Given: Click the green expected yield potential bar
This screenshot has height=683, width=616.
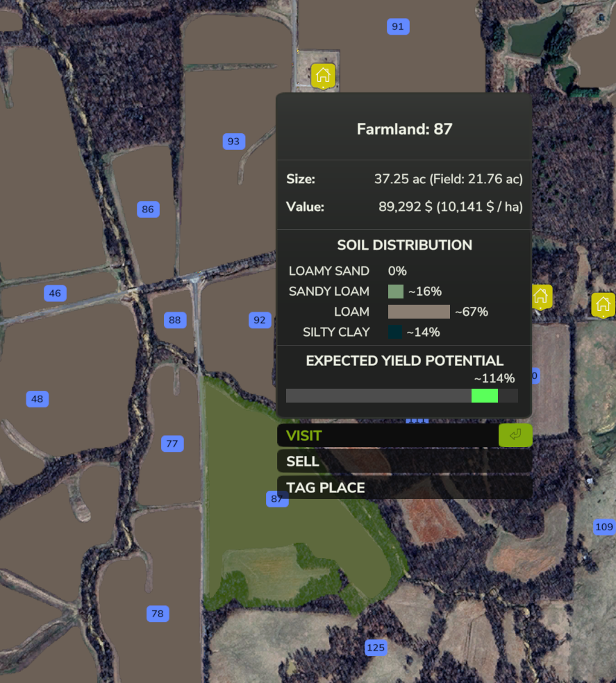Looking at the screenshot, I should coord(484,396).
